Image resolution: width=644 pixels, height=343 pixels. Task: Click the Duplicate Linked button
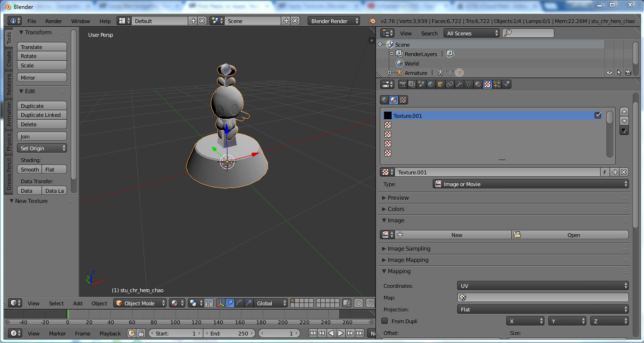pyautogui.click(x=42, y=114)
